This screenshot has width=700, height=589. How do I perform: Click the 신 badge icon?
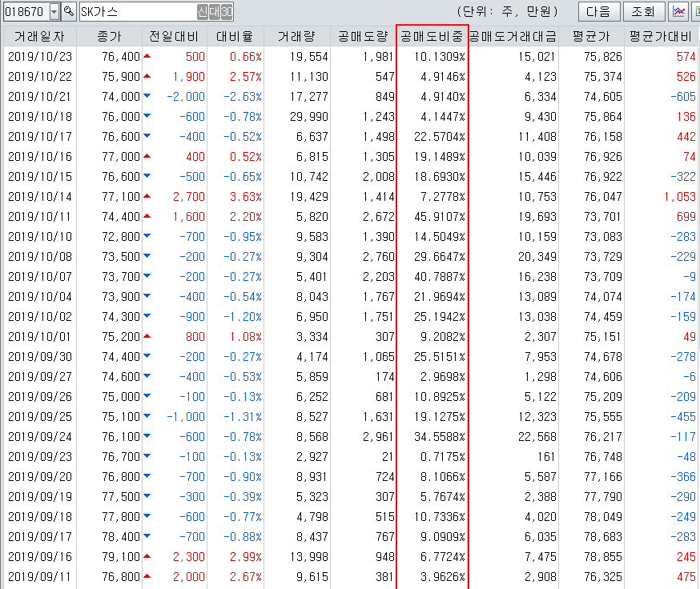pos(203,11)
